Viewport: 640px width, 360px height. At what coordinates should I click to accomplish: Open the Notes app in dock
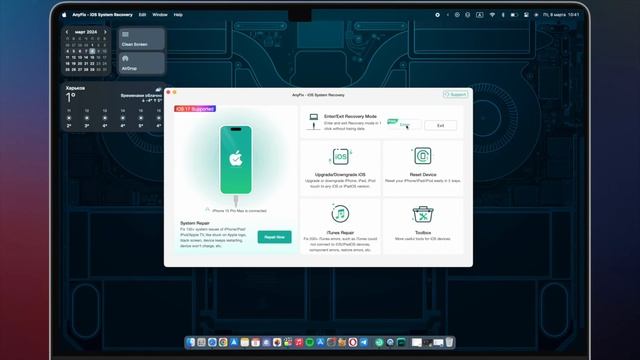pyautogui.click(x=244, y=342)
